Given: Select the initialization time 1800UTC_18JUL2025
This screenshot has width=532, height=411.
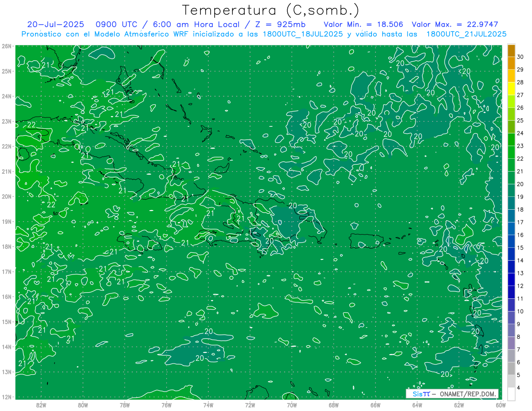Looking at the screenshot, I should click(x=302, y=34).
